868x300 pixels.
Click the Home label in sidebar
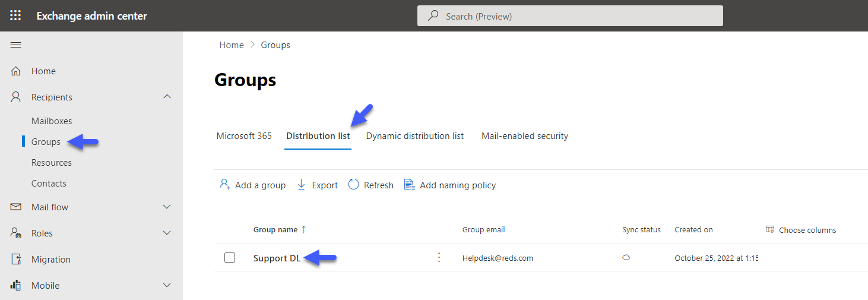click(x=43, y=71)
